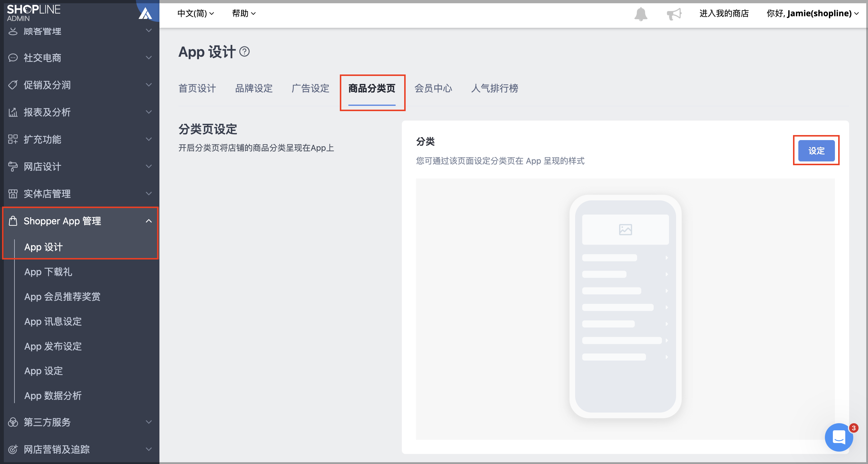Click the notification bell icon
The width and height of the screenshot is (868, 464).
click(641, 14)
